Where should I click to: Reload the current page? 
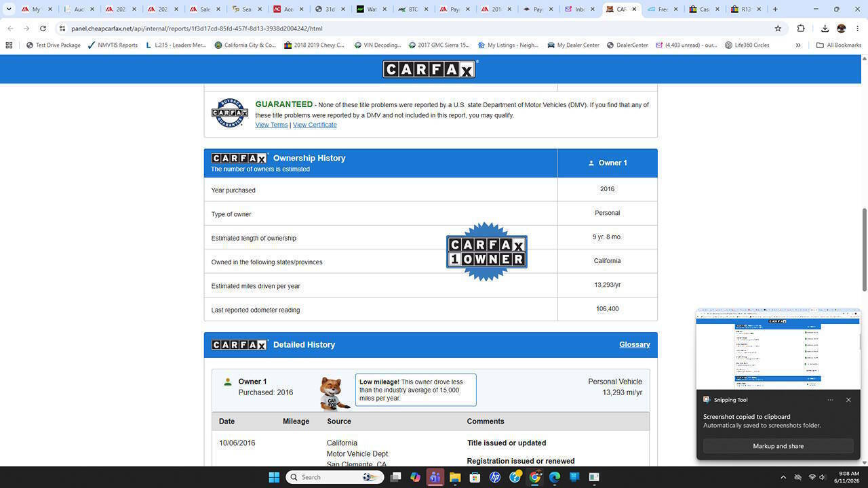(43, 28)
